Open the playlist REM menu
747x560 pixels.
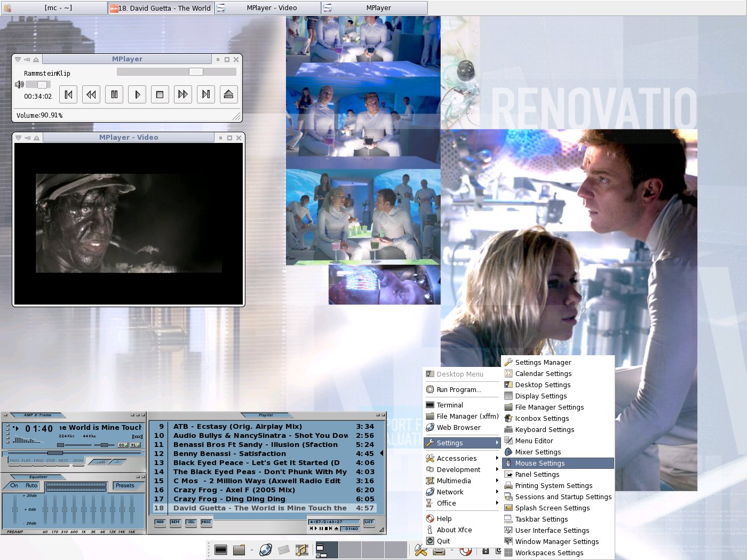[x=176, y=522]
